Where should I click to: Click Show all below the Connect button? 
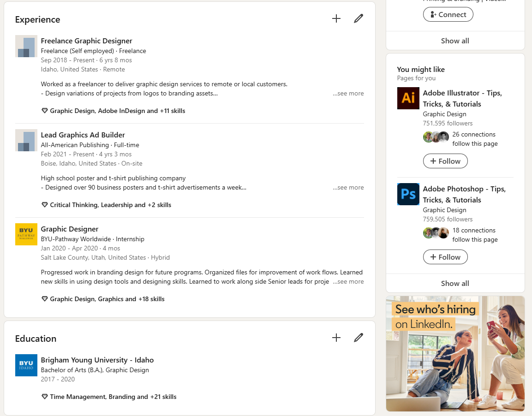(455, 41)
